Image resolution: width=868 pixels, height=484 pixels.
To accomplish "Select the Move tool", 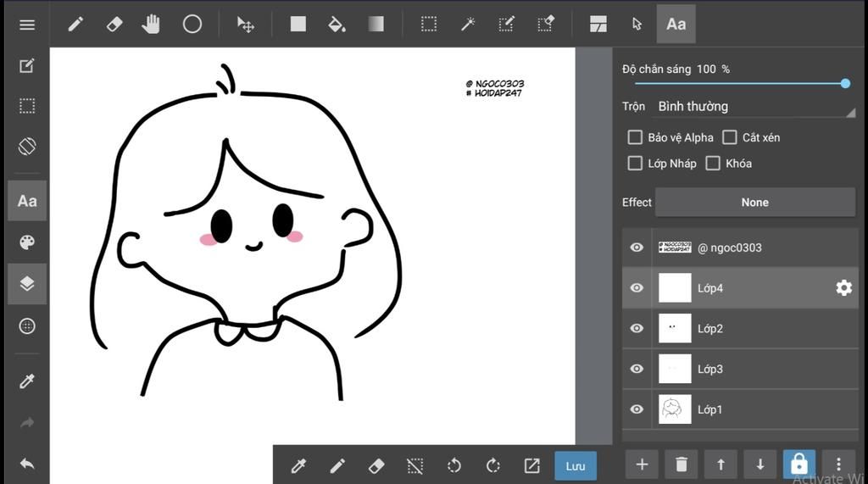I will 245,25.
